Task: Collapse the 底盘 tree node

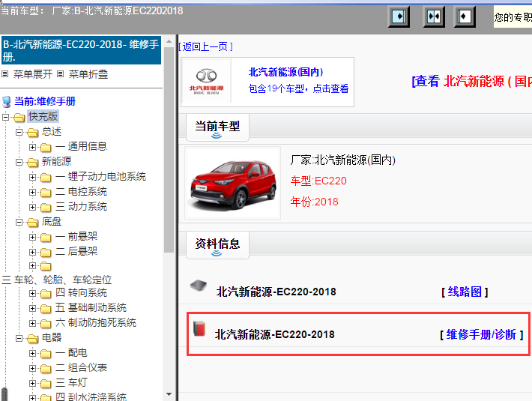Action: [x=19, y=222]
